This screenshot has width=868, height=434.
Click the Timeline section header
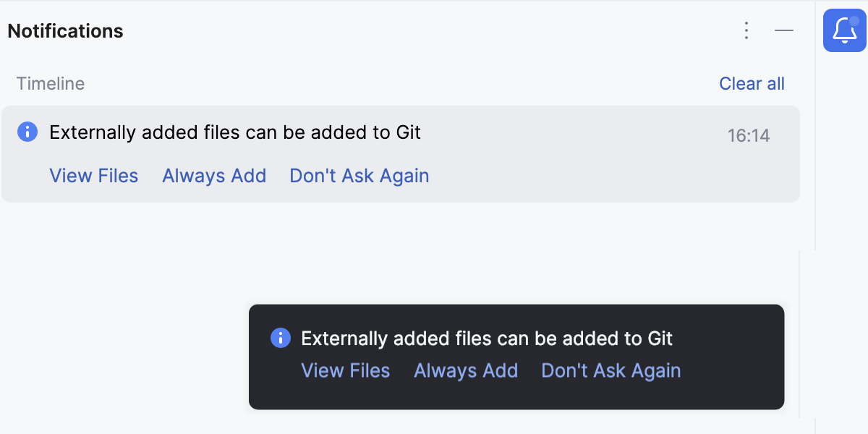tap(50, 83)
